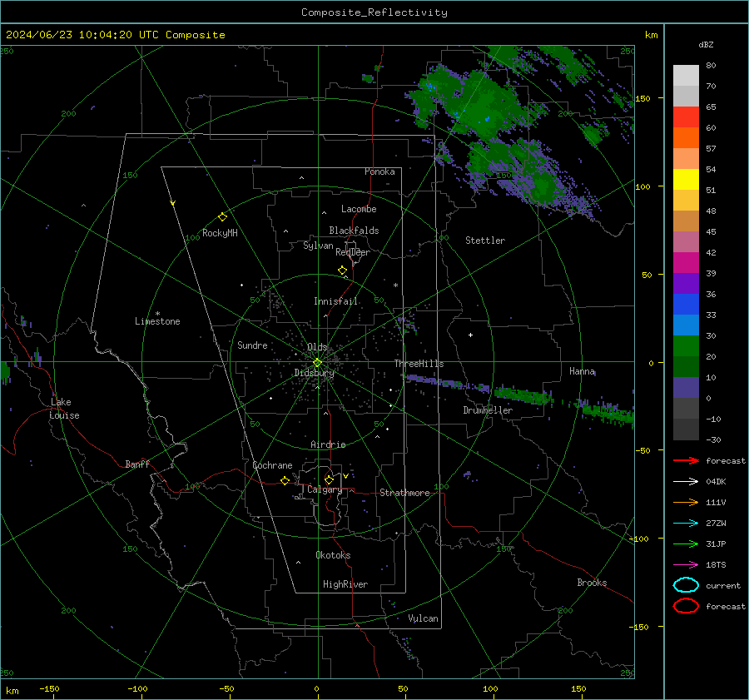This screenshot has height=700, width=749.
Task: Click the yellow diamond marker below RedDeer
Action: (x=342, y=271)
